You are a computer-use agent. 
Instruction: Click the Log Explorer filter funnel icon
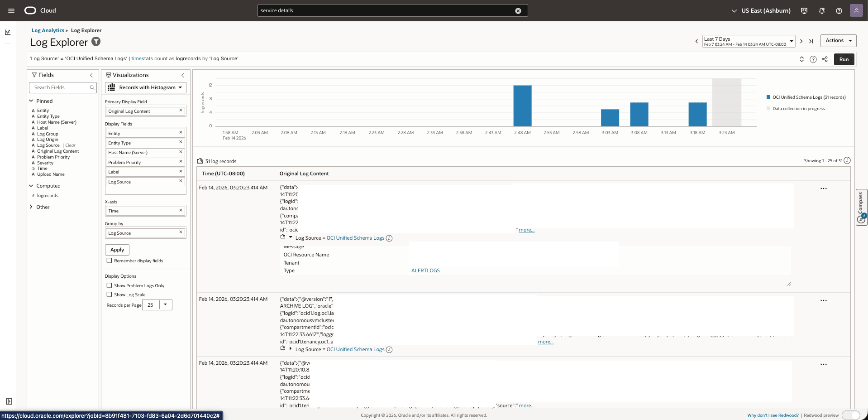[96, 42]
